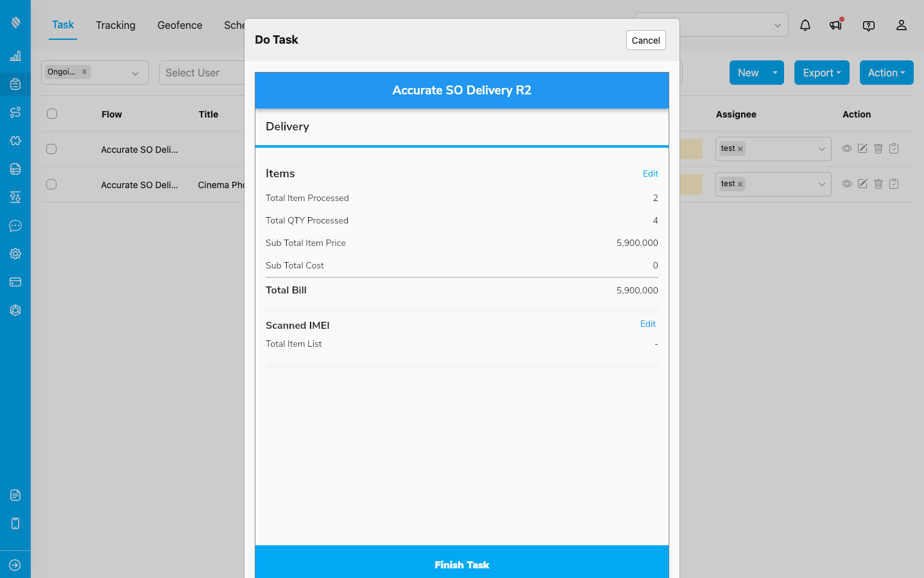Tick the checkbox for the first Accurate SO row
The height and width of the screenshot is (578, 924).
(51, 149)
